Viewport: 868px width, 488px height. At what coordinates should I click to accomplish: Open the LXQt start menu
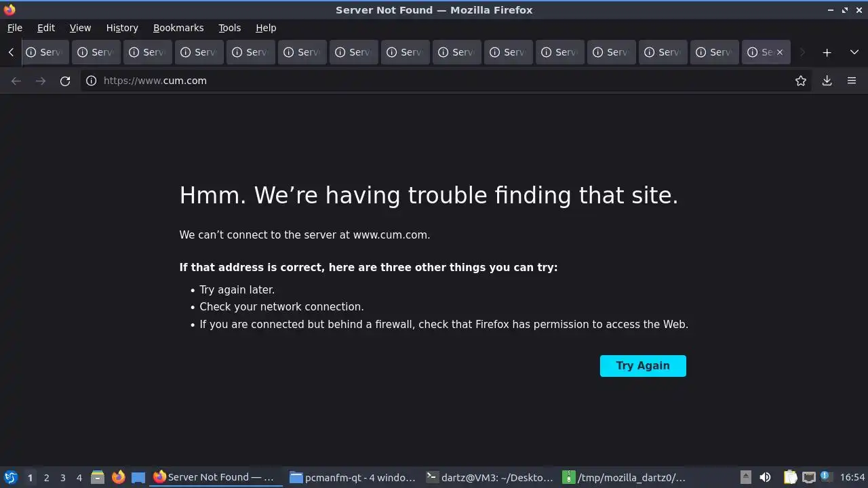tap(10, 477)
